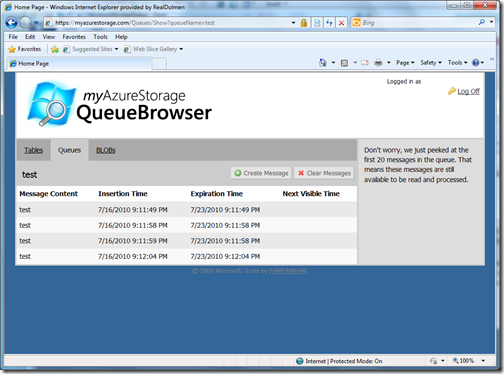Click the red Stop loading icon

[x=341, y=23]
